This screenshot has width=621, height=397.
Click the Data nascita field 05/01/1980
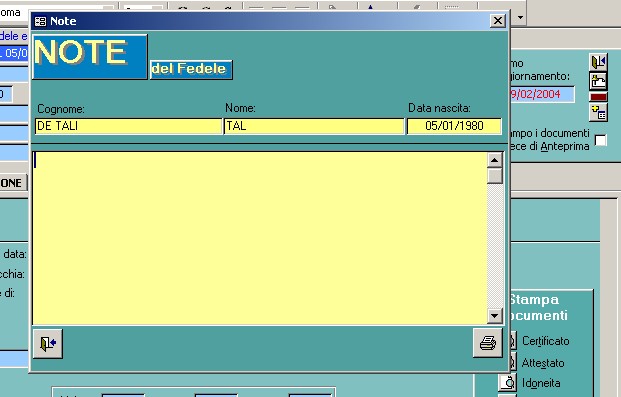(454, 126)
